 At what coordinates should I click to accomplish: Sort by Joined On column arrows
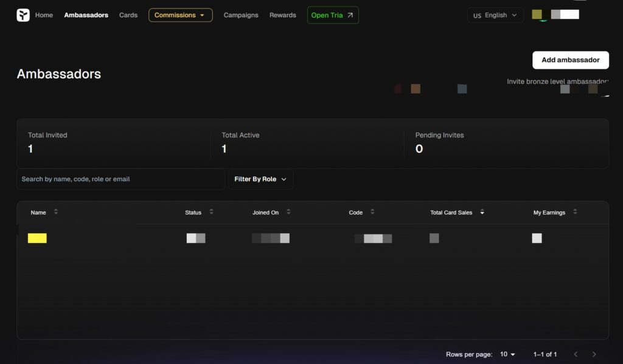[x=288, y=212]
